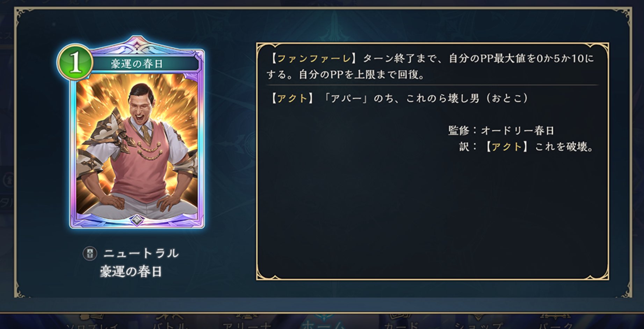Open the カード tab label
644x329 pixels.
click(401, 326)
